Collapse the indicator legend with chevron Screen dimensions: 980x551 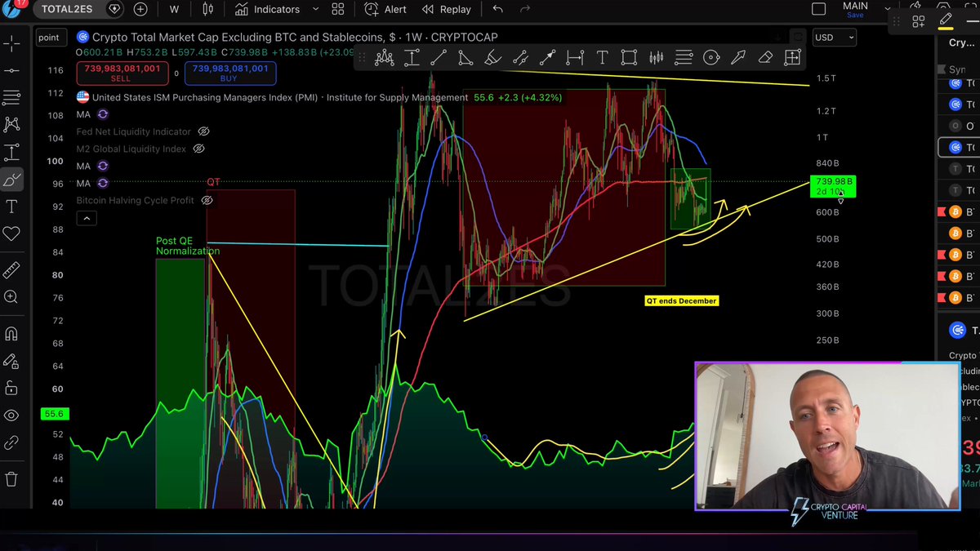point(86,218)
